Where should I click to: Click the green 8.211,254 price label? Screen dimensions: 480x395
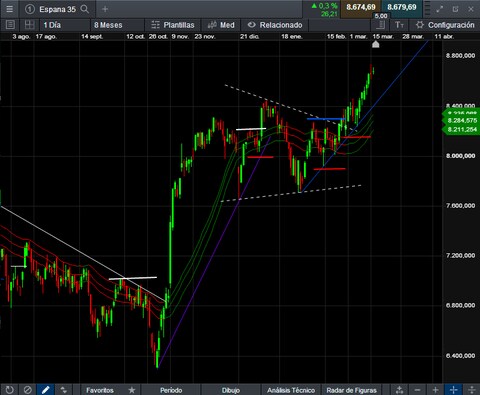pos(462,129)
